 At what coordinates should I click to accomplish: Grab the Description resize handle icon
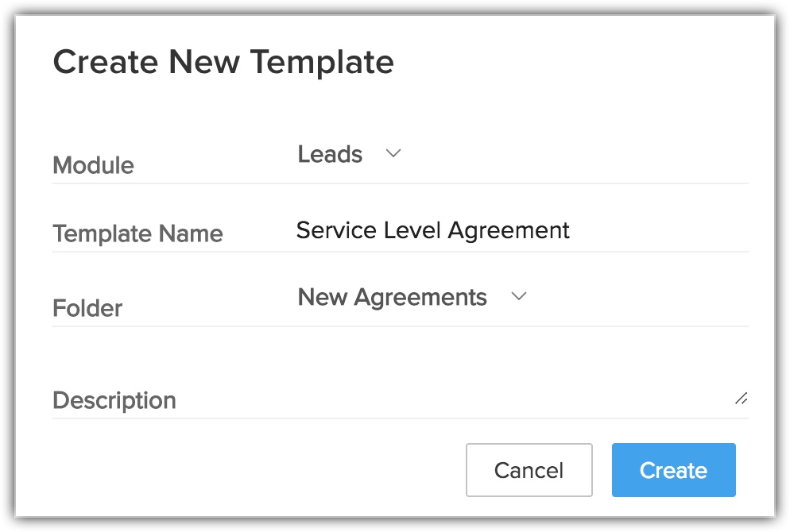pos(741,399)
